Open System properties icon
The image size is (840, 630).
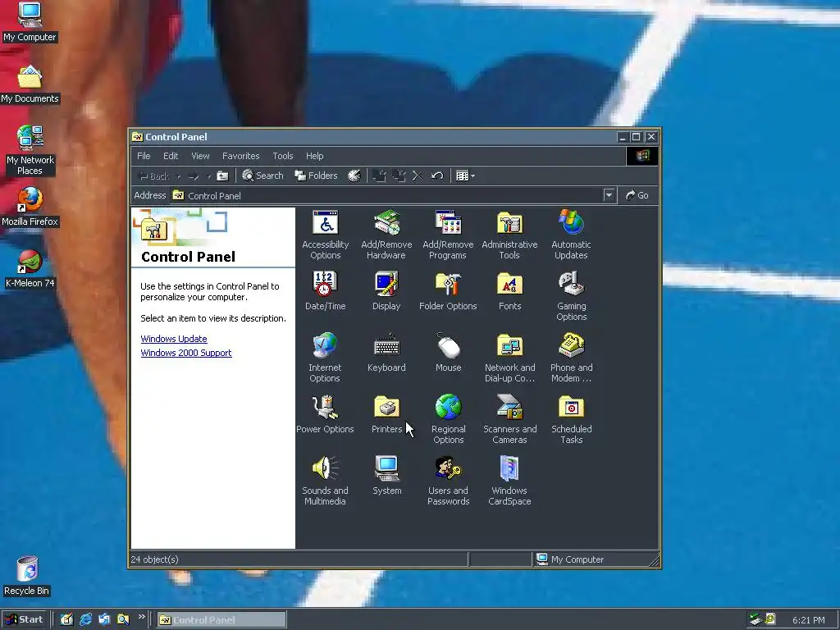pos(387,475)
